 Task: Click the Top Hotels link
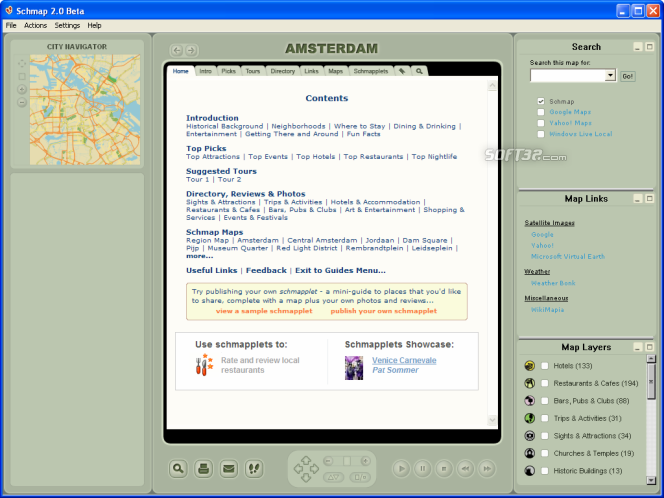point(315,157)
